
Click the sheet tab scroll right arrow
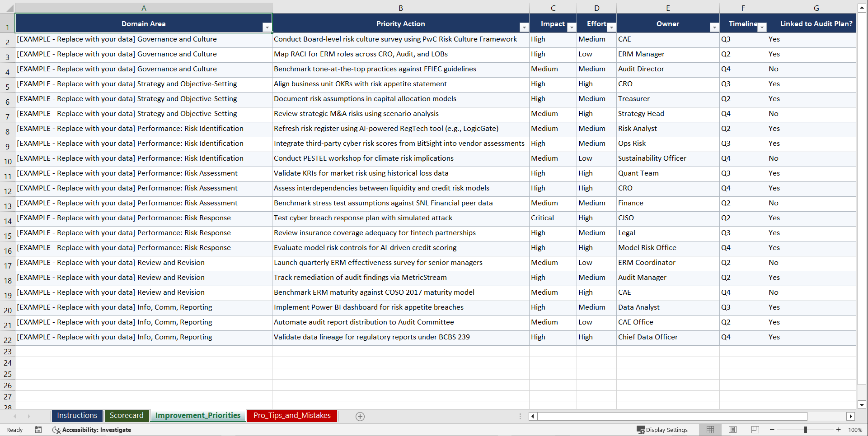(28, 416)
